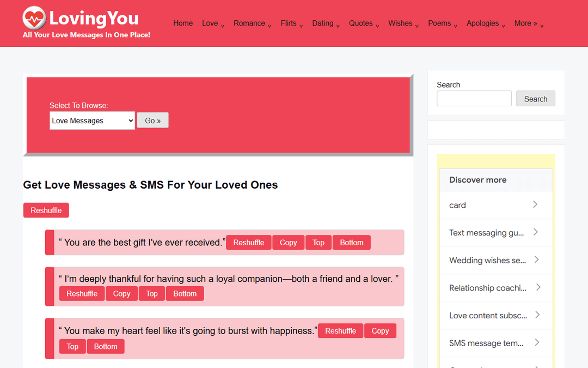Reshuffle the 'best gift' message

pyautogui.click(x=249, y=243)
